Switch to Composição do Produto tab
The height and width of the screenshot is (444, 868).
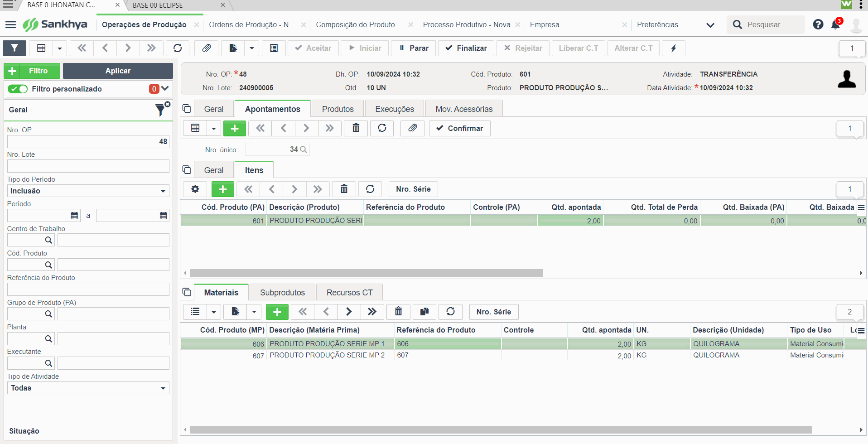point(355,24)
